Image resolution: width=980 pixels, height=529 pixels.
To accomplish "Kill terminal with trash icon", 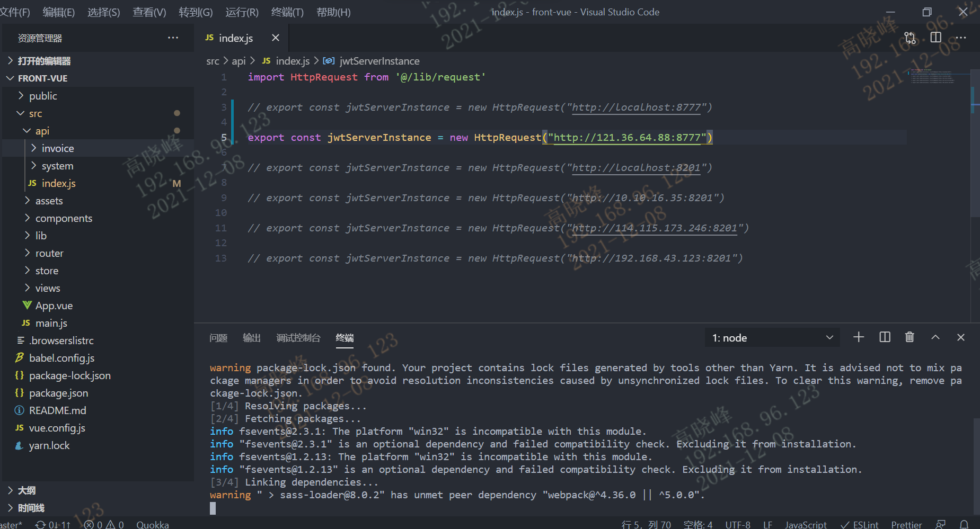I will [910, 337].
